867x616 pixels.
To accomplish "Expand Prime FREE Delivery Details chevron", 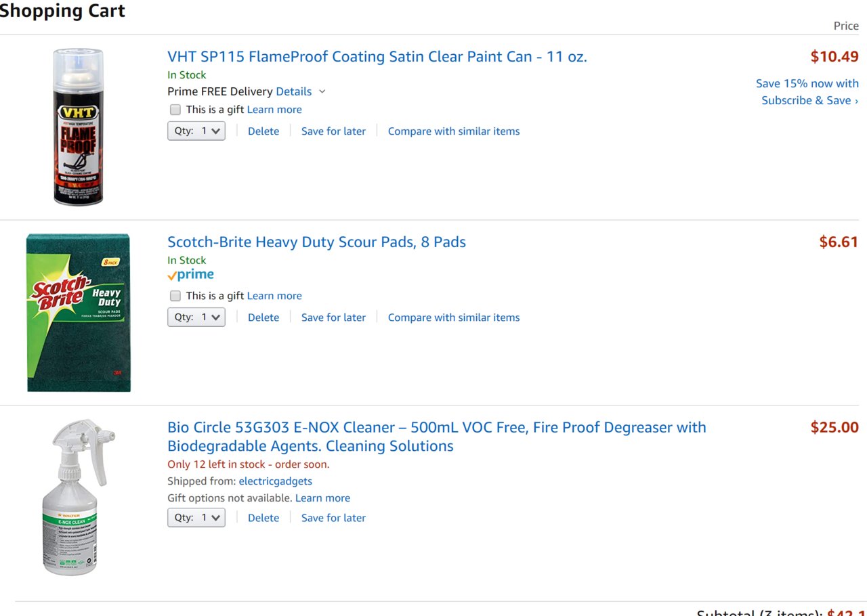I will tap(322, 91).
